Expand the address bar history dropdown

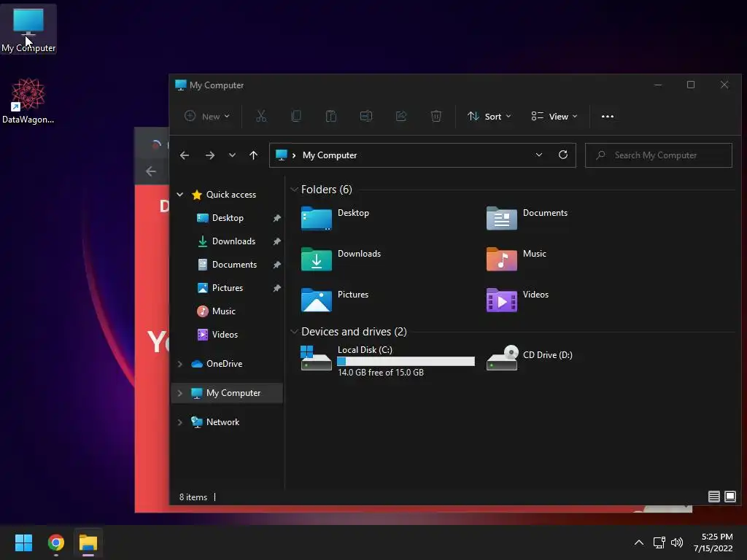[539, 155]
